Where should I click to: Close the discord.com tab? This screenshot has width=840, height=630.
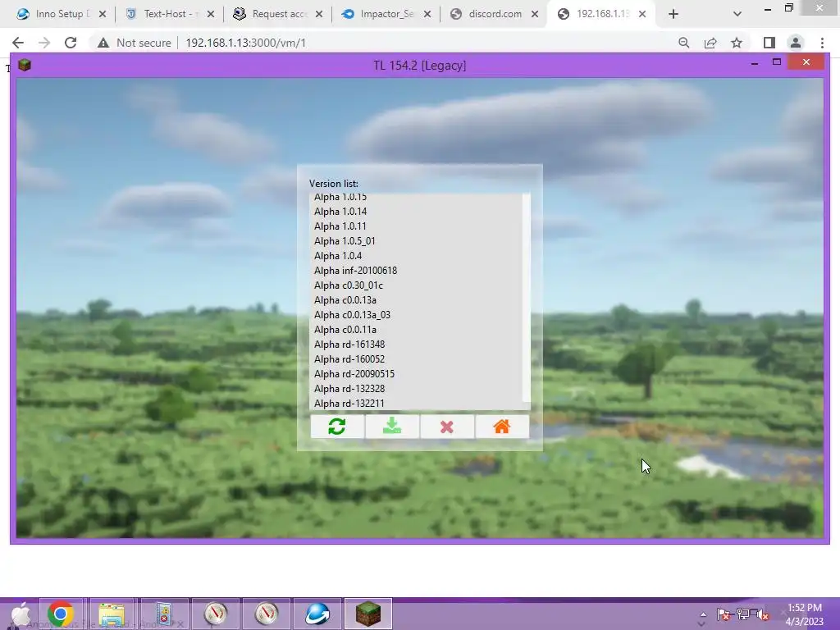click(535, 15)
